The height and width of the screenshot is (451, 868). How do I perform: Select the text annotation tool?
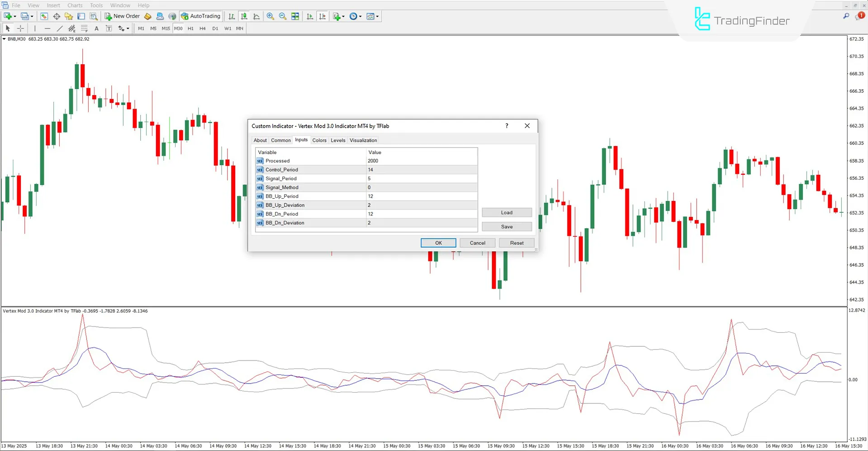[96, 28]
